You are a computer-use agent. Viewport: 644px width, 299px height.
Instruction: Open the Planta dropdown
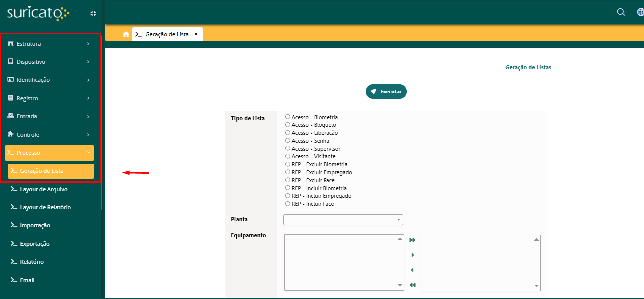[x=343, y=220]
